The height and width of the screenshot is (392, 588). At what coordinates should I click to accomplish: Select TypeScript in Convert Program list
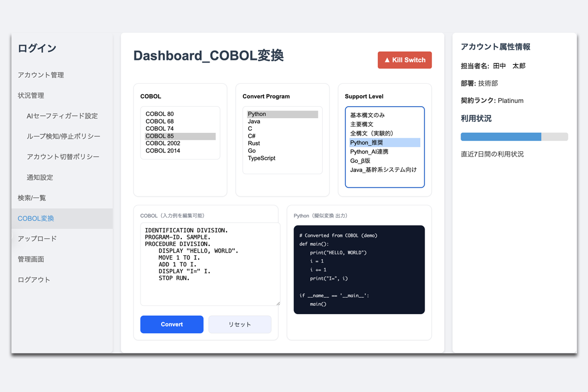click(283, 158)
